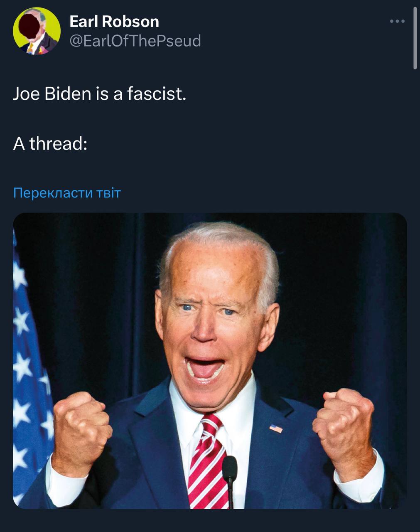Viewport: 420px width, 532px height.
Task: Click the flag lapel pin on the jacket
Action: click(276, 428)
